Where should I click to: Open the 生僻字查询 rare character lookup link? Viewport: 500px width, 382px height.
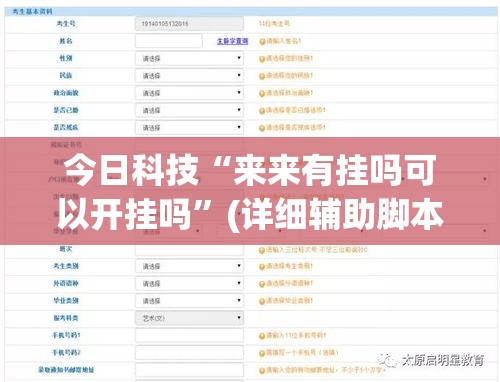coord(232,41)
